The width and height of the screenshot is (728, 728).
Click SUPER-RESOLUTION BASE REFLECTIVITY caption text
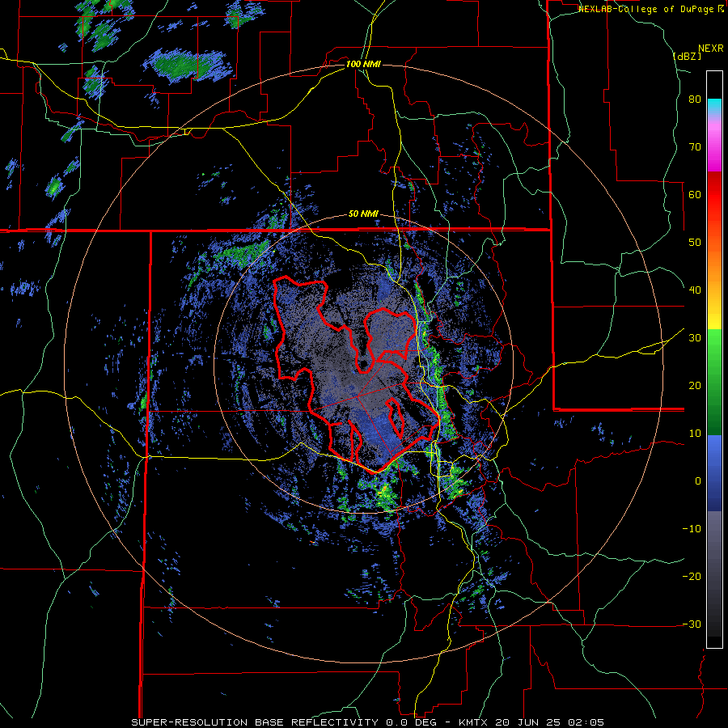point(256,722)
